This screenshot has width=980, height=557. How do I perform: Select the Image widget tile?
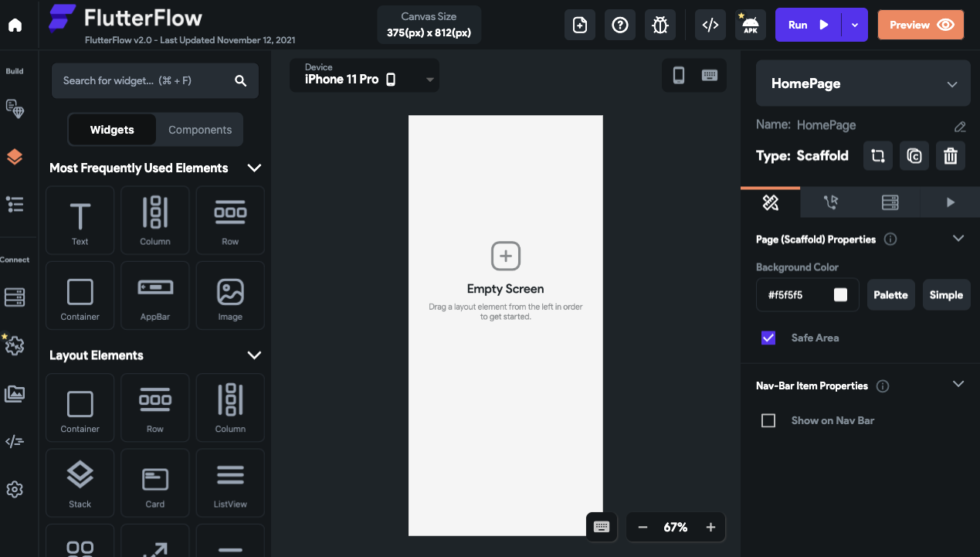[230, 296]
